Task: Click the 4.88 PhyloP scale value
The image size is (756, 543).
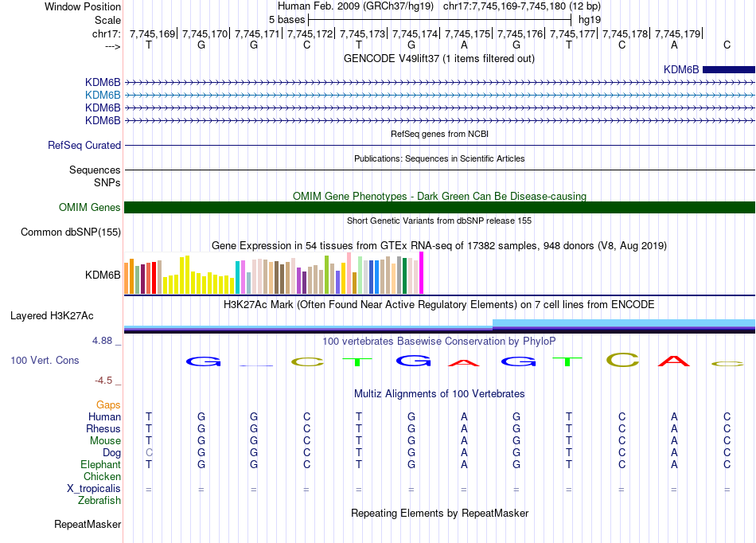Action: point(103,341)
